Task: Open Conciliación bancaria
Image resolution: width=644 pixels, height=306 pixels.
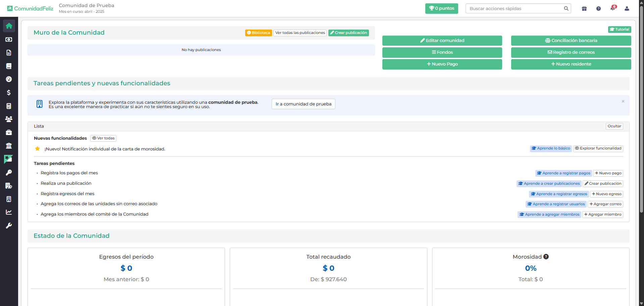Action: pyautogui.click(x=571, y=41)
